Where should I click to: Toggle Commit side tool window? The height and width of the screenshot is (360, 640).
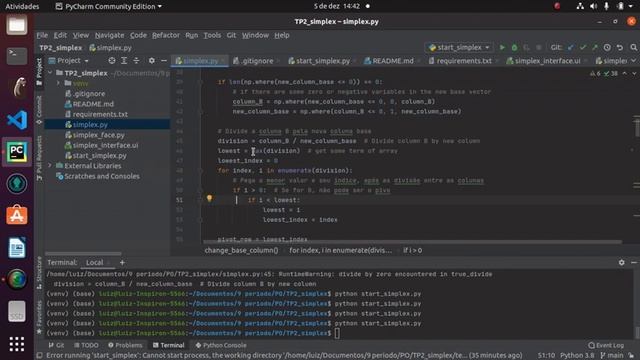pos(39,110)
